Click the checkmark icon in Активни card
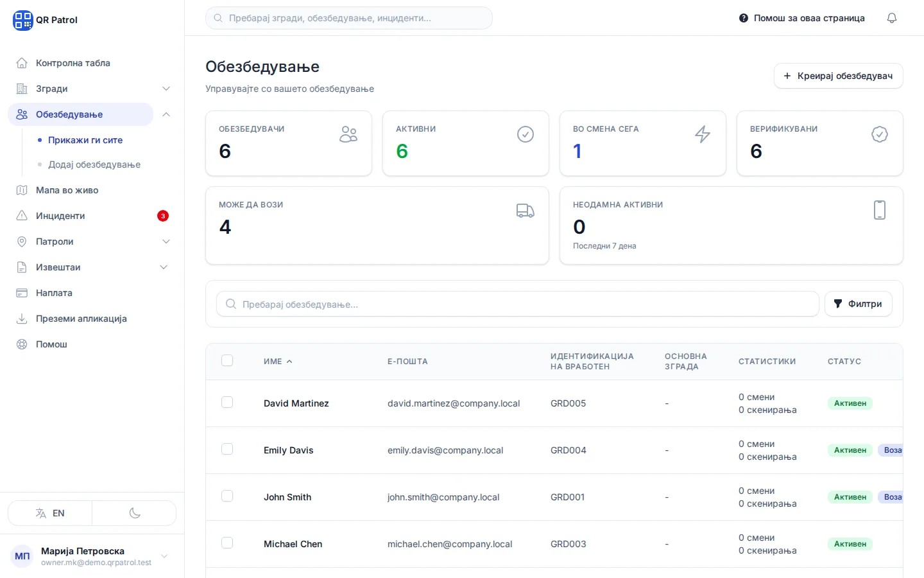The height and width of the screenshot is (578, 924). coord(526,134)
